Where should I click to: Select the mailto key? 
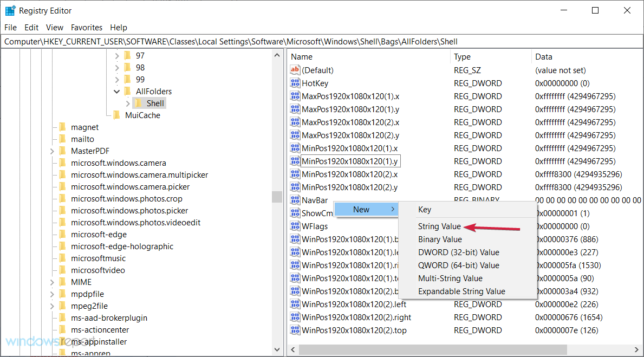82,139
